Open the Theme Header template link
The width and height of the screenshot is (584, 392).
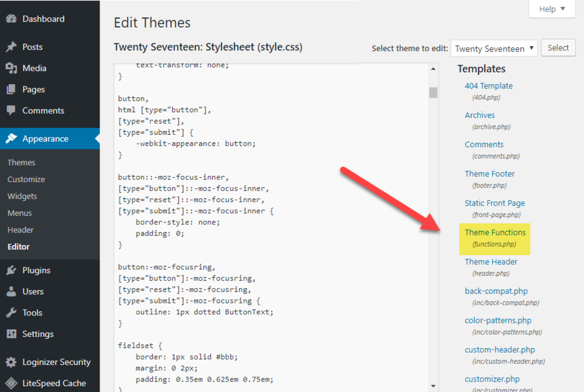tap(491, 261)
